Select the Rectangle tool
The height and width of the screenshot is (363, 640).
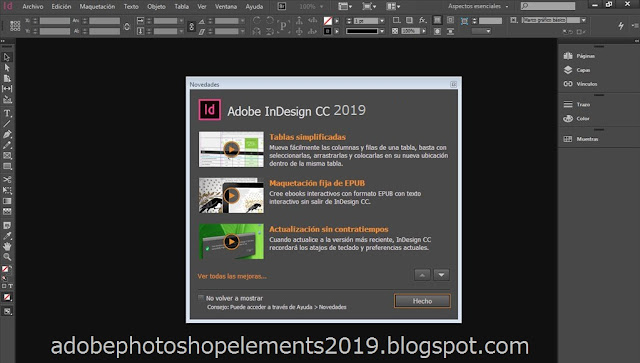tap(7, 166)
